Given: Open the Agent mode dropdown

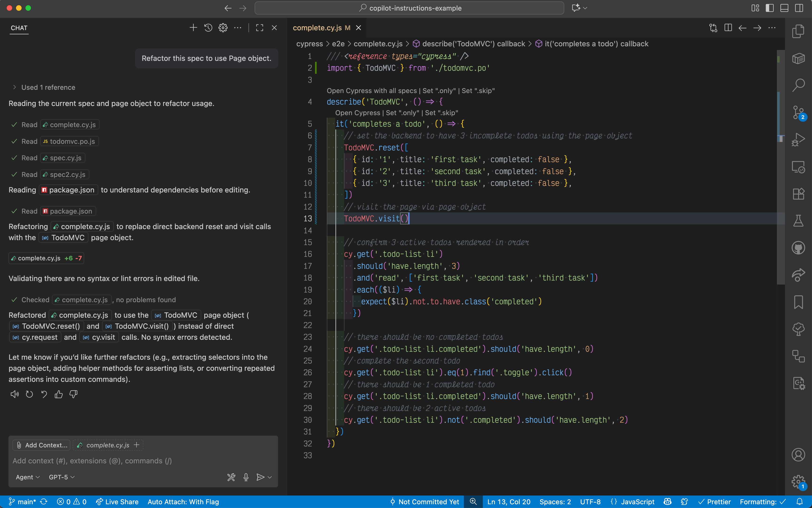Looking at the screenshot, I should [x=28, y=477].
